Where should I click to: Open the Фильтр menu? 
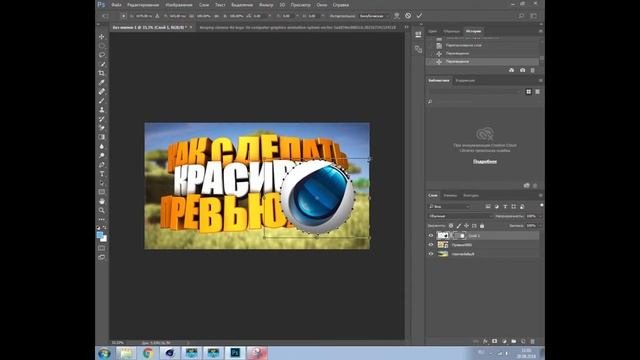(267, 5)
